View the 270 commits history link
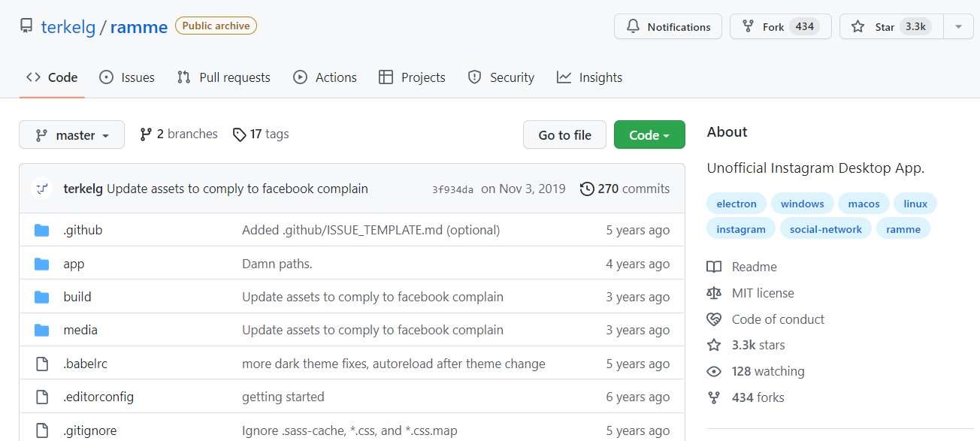Viewport: 980px width, 441px height. (625, 189)
